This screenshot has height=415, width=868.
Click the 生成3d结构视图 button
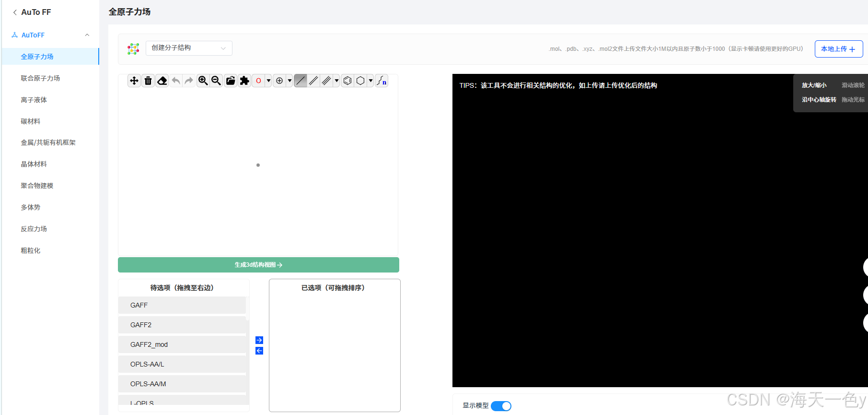click(258, 265)
